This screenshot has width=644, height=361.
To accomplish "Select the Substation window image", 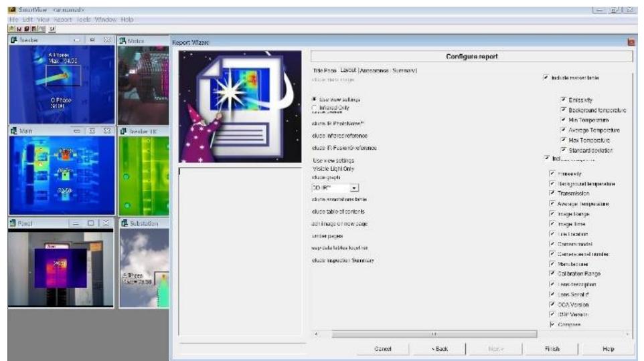I will click(144, 268).
